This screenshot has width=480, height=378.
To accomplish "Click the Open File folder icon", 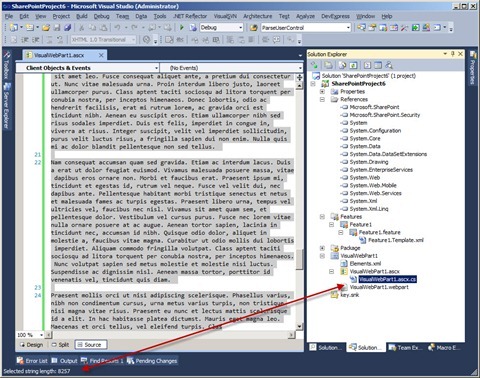I will coord(46,28).
